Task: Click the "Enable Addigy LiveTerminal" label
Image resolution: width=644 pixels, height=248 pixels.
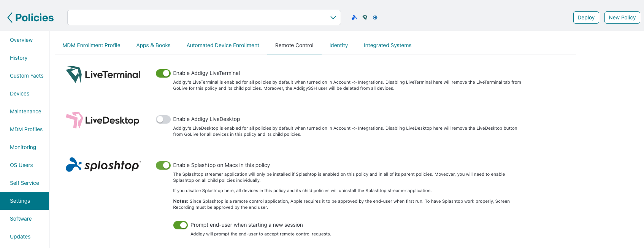Action: [x=206, y=73]
